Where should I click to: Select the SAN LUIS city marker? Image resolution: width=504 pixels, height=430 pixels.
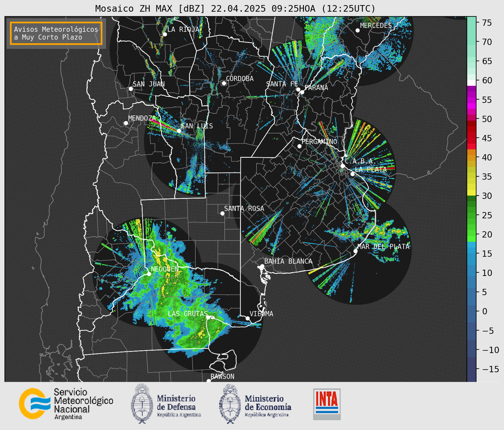[x=179, y=131]
